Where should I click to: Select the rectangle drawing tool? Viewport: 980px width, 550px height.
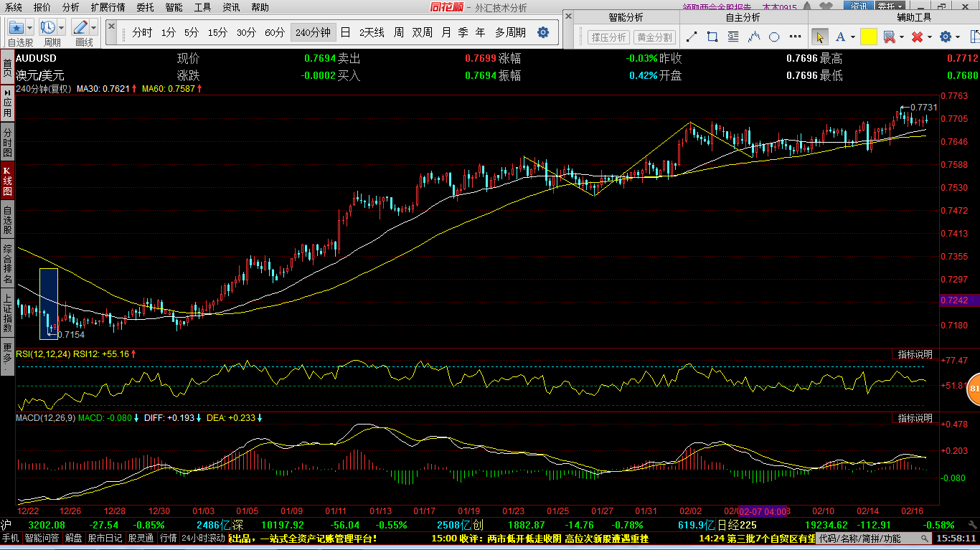(712, 37)
